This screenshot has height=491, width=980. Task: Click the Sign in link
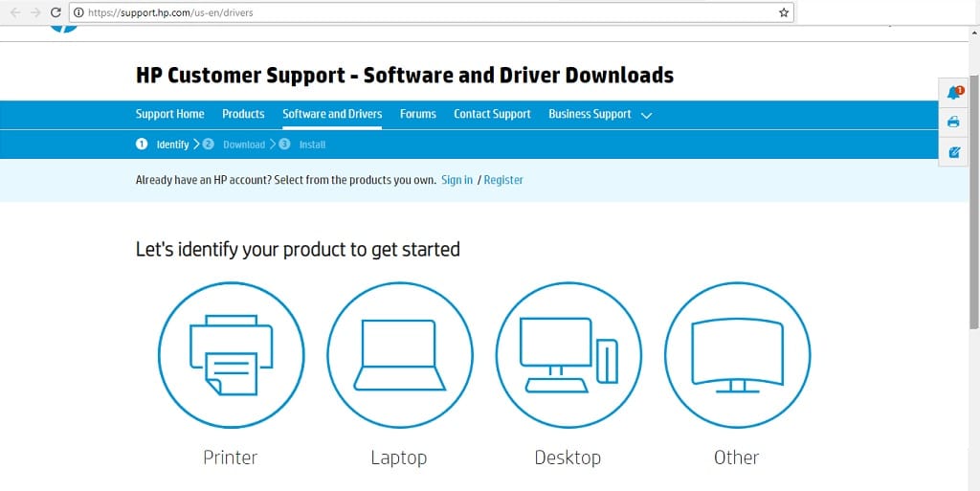pos(457,180)
